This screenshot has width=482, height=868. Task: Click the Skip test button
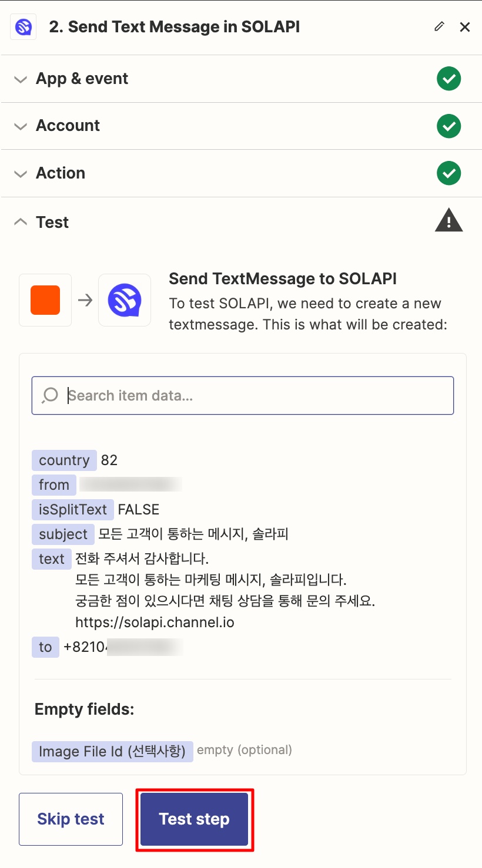pos(71,819)
